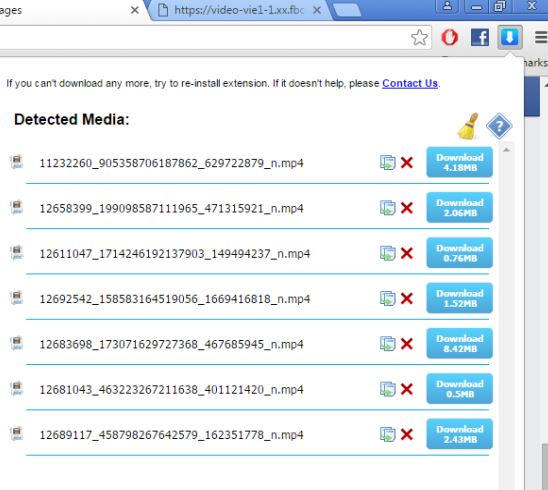Close the video-vie1-1 browser tab
This screenshot has height=490, width=548.
(317, 10)
